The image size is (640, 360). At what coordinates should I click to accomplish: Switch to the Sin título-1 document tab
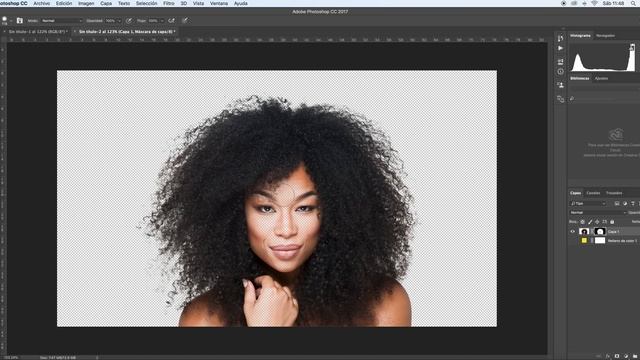point(37,31)
